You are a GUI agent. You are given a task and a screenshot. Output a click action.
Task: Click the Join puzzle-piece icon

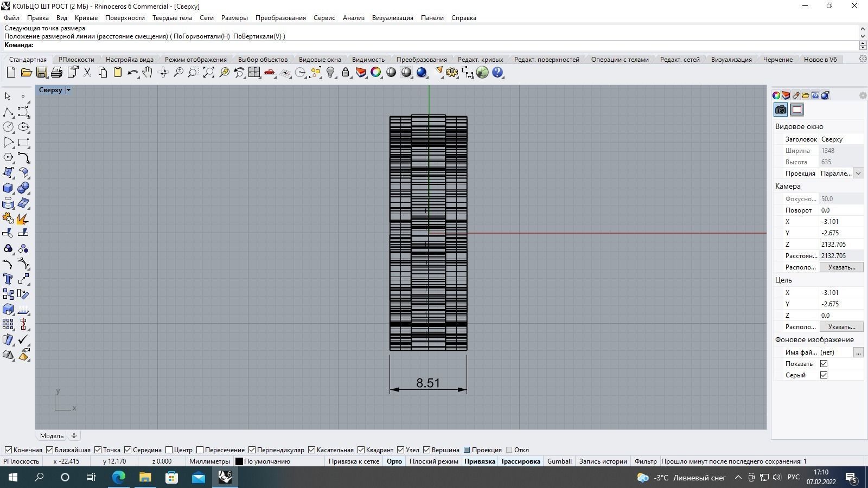(x=8, y=219)
